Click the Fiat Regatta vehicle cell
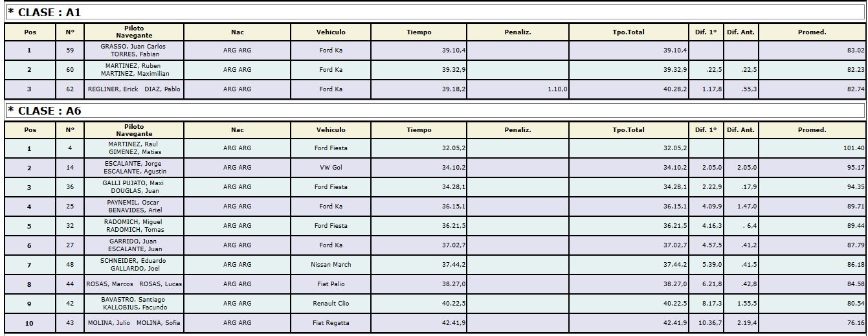868x336 pixels. [331, 323]
